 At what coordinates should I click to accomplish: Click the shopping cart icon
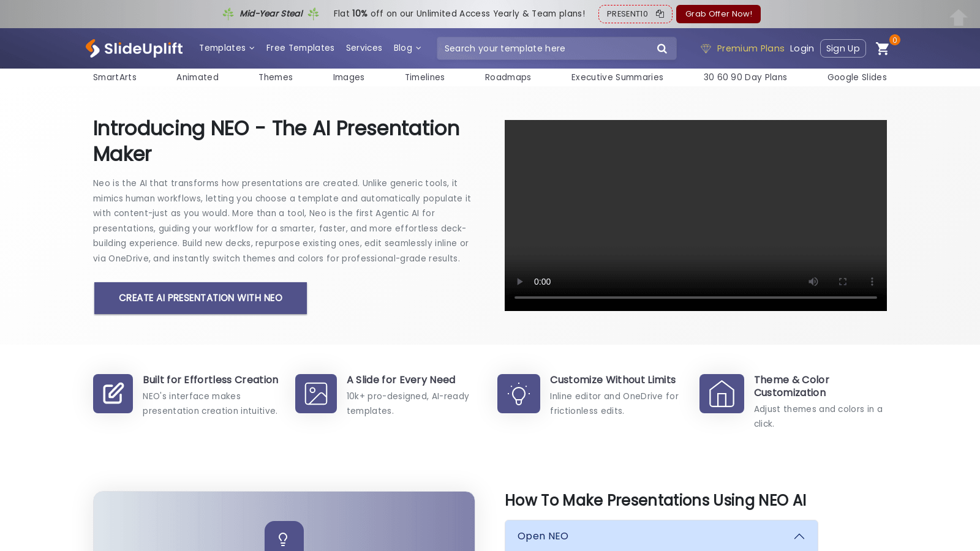[x=882, y=49]
